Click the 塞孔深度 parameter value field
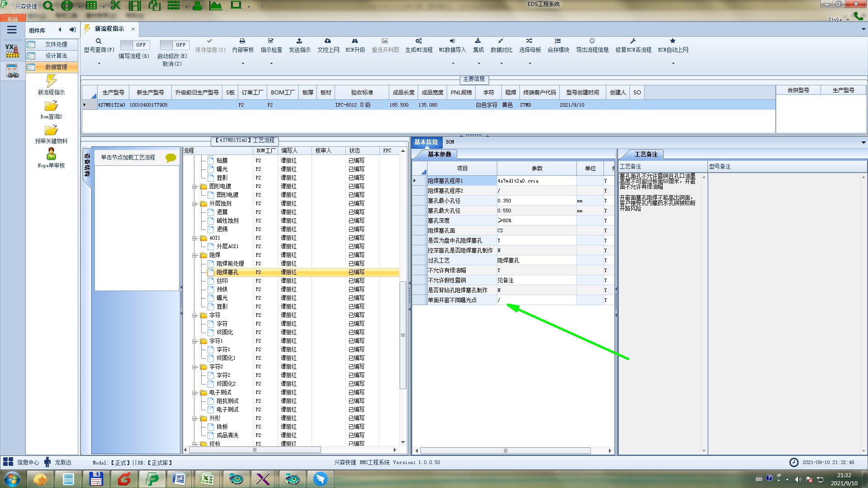This screenshot has height=488, width=868. pyautogui.click(x=536, y=221)
